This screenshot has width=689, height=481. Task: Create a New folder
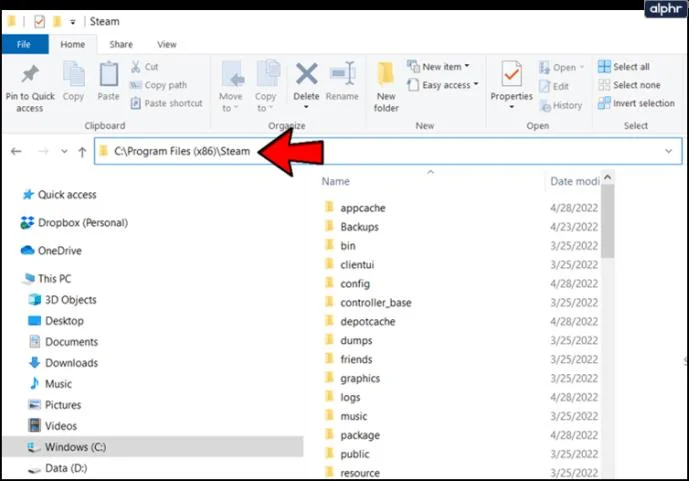point(386,87)
